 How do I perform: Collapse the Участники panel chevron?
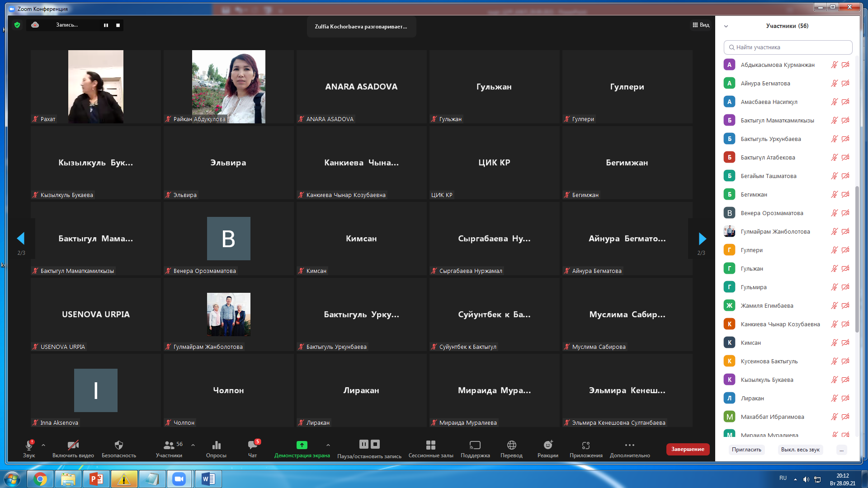726,26
